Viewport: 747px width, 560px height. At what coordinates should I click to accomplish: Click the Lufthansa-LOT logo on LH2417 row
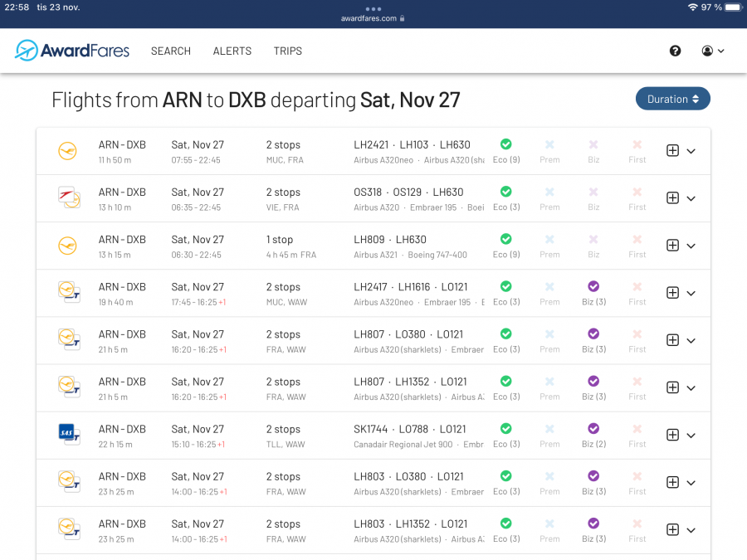[x=69, y=292]
